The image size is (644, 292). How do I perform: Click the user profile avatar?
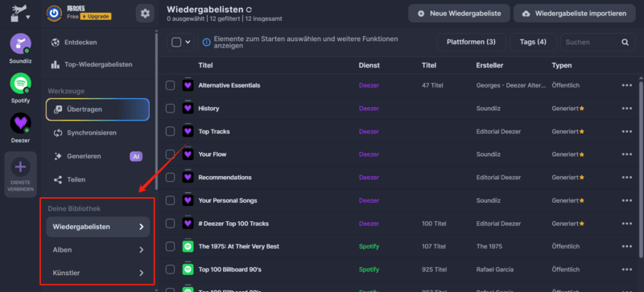(54, 13)
